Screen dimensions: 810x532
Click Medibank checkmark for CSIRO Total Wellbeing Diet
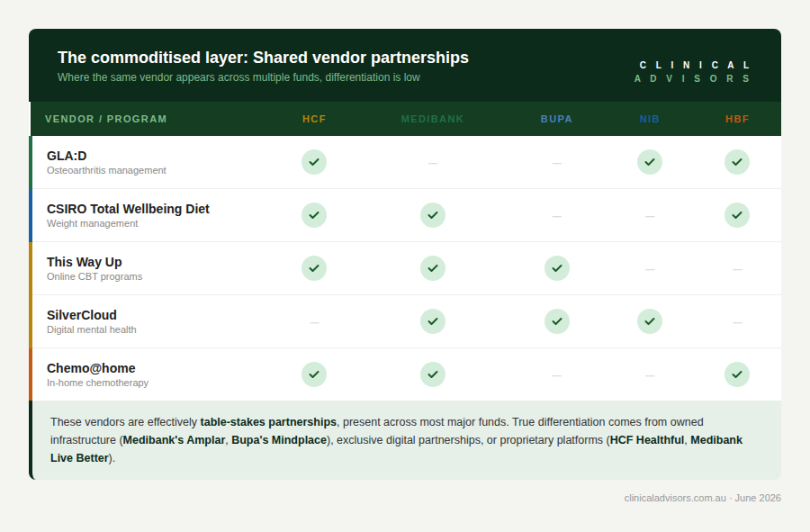tap(433, 215)
